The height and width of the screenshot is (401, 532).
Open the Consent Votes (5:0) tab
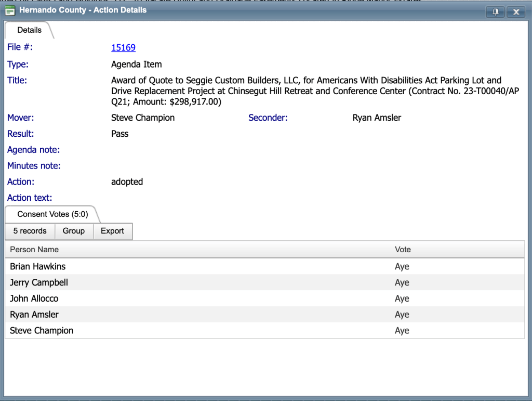point(52,214)
